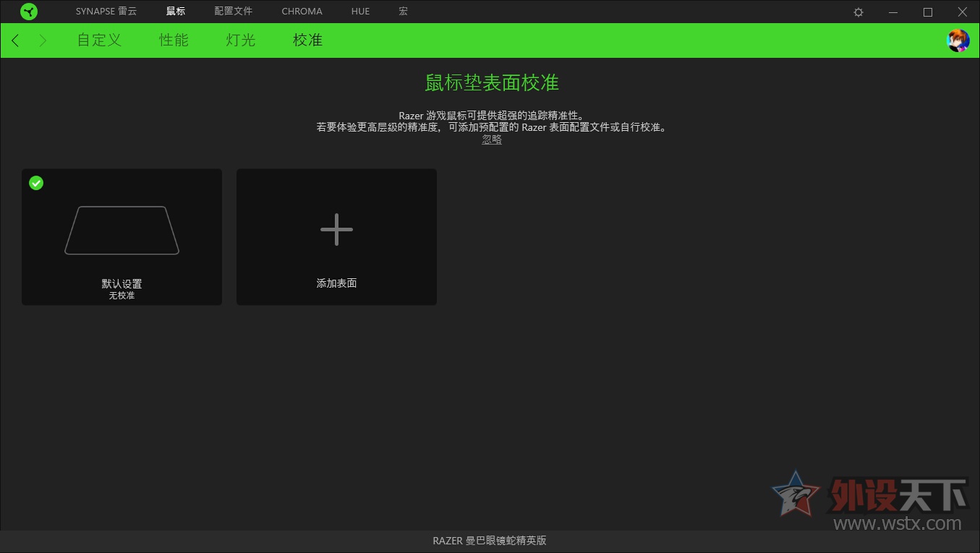This screenshot has height=553, width=980.
Task: Click the 忽略 skip link
Action: coord(491,139)
